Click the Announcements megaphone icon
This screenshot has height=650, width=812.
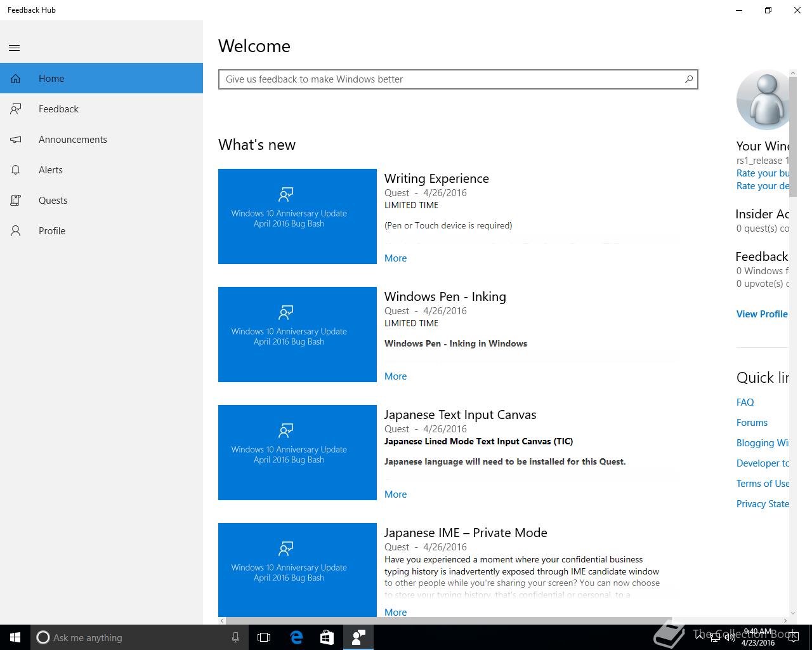pyautogui.click(x=16, y=140)
